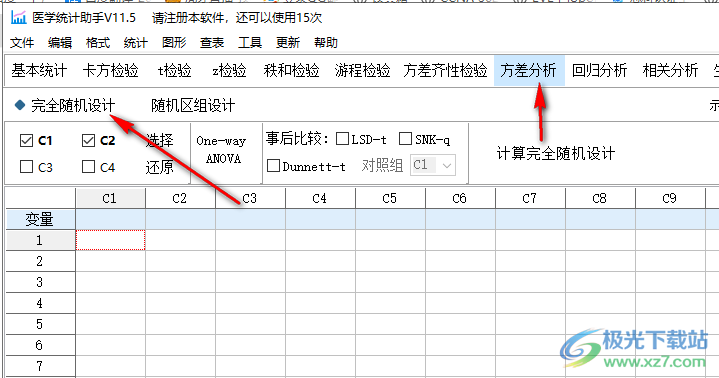The height and width of the screenshot is (378, 719).
Task: Open the 统计 menu
Action: tap(136, 43)
